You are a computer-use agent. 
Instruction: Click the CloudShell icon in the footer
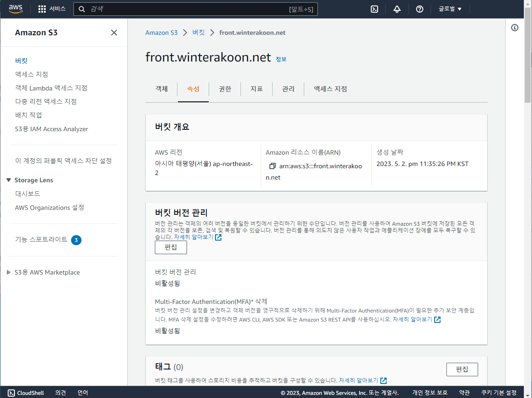[11, 393]
